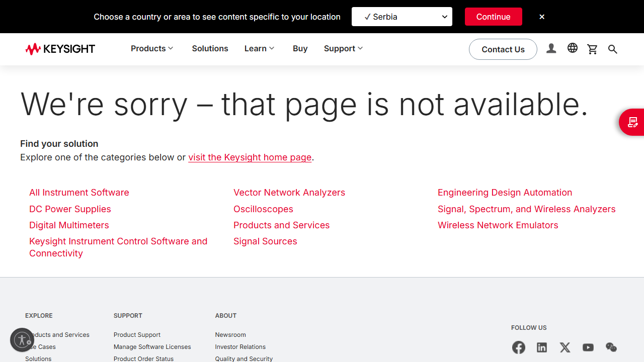Visit Keysight's Facebook page
Viewport: 644px width, 362px height.
click(519, 347)
